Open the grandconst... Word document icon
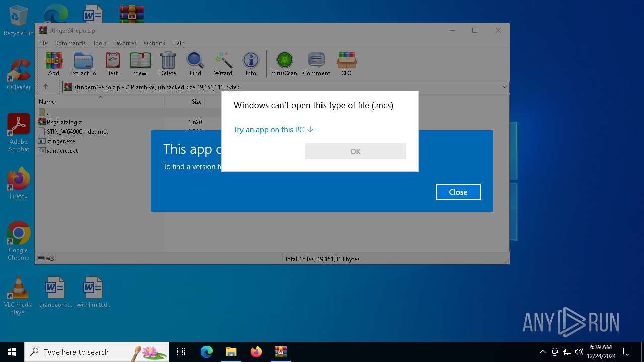 55,292
